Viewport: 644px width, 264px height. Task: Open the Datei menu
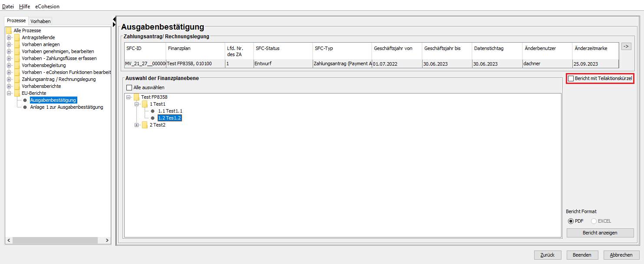coord(8,7)
